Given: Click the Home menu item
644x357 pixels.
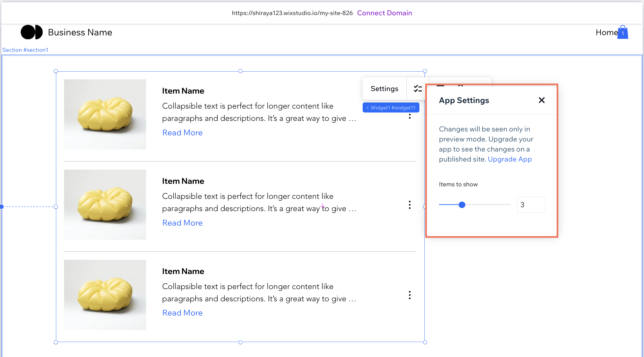Looking at the screenshot, I should (606, 33).
